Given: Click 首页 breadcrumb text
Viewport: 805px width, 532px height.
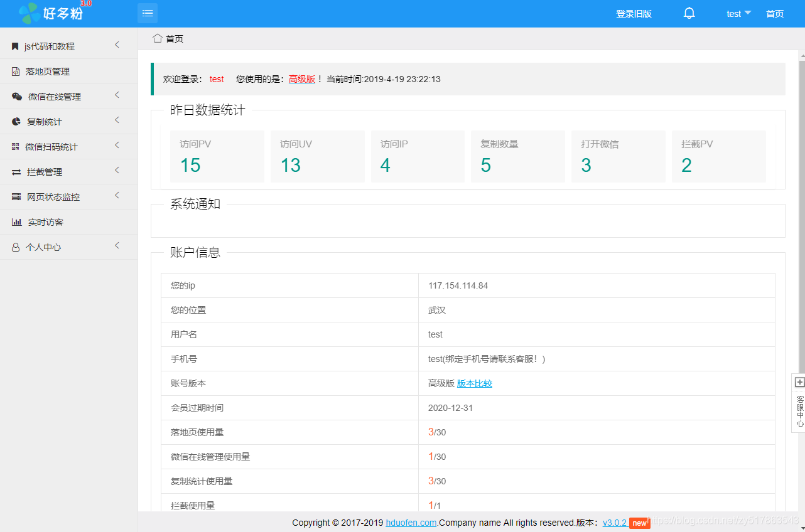Looking at the screenshot, I should [175, 39].
